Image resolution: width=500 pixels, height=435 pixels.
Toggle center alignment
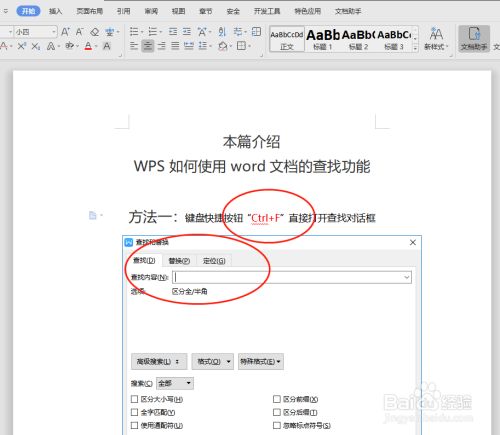148,46
